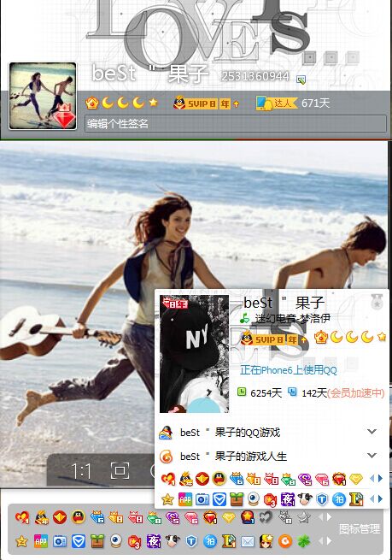Open the mail envelope icon in bottom bar
Screen dimensions: 392x560
(247, 541)
